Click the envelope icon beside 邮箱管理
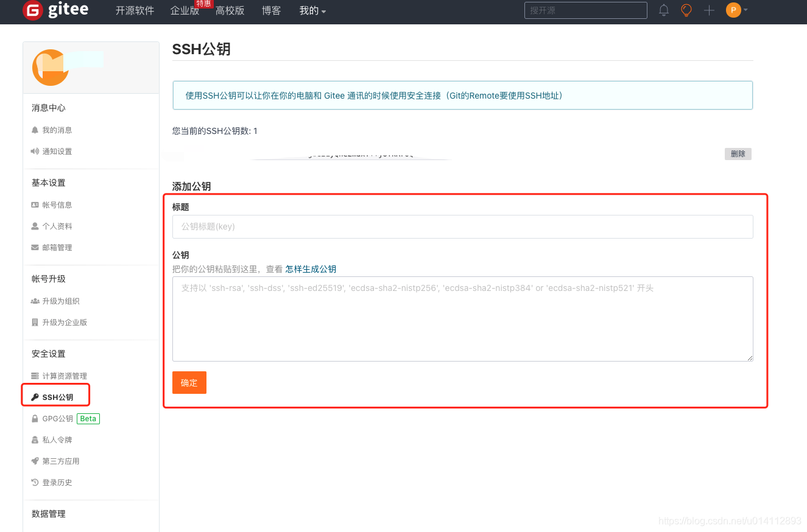Image resolution: width=807 pixels, height=532 pixels. [35, 248]
